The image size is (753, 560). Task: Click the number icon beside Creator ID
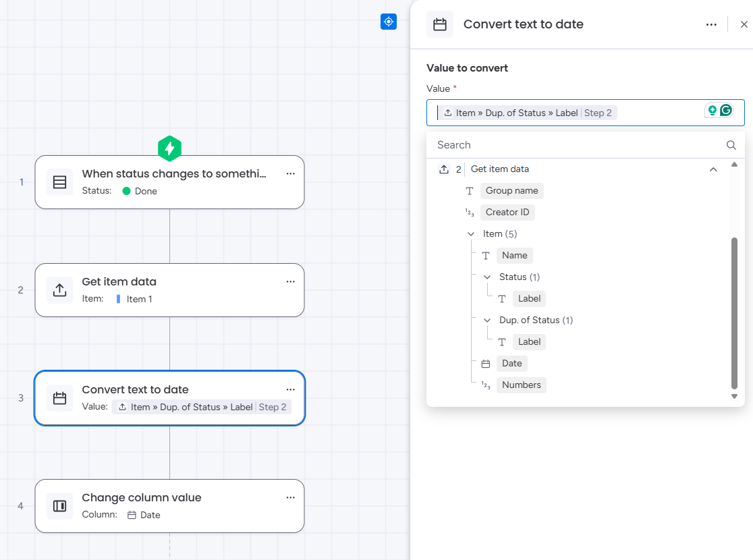pos(470,213)
